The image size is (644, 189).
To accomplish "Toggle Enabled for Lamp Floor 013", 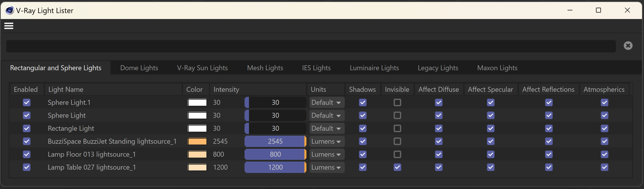I will pyautogui.click(x=26, y=154).
